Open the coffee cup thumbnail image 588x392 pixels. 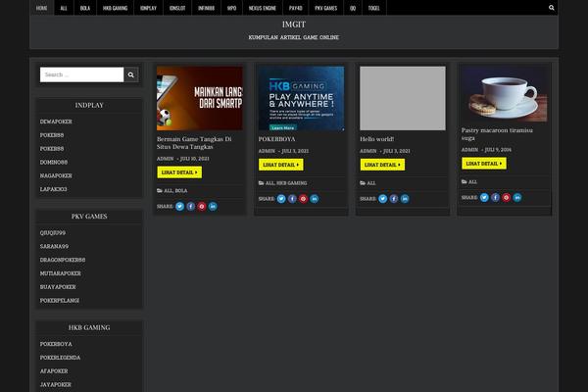click(505, 94)
